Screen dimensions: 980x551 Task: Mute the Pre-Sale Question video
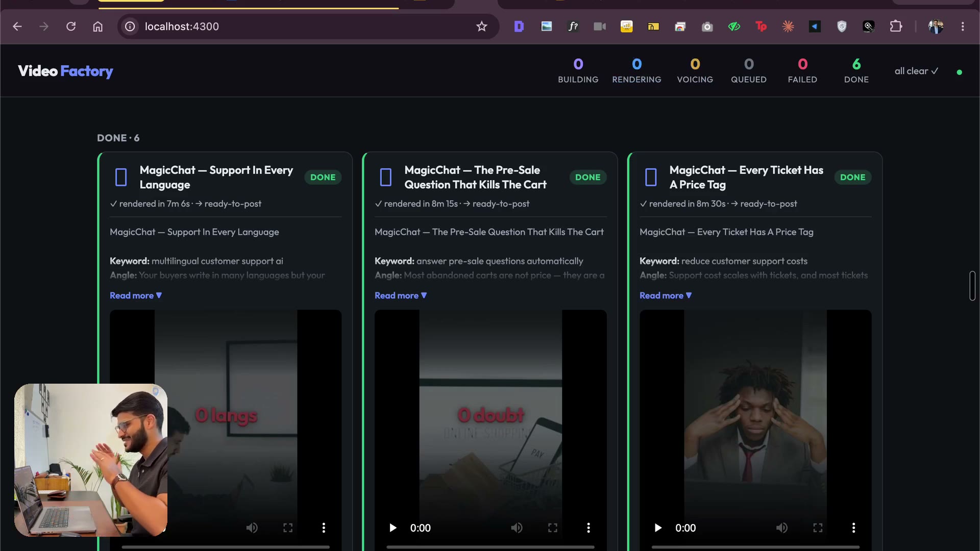coord(517,528)
